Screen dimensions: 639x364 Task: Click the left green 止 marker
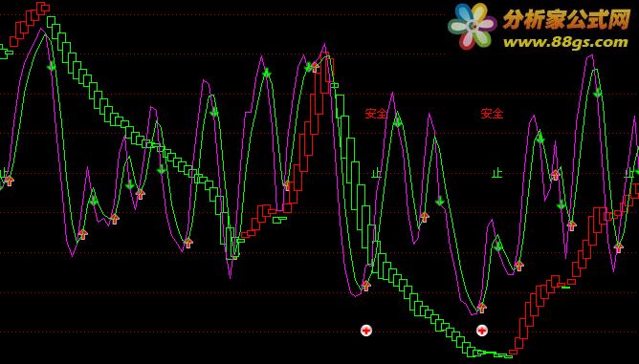click(376, 174)
